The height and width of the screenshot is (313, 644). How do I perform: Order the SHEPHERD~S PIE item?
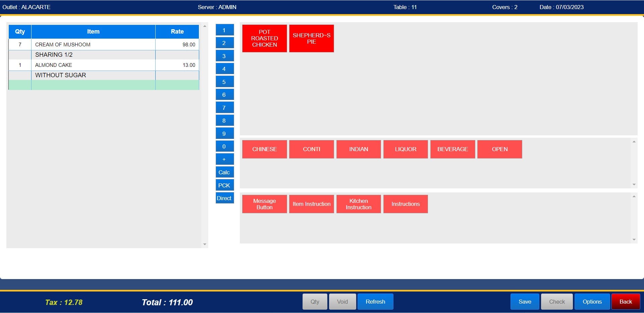tap(311, 38)
